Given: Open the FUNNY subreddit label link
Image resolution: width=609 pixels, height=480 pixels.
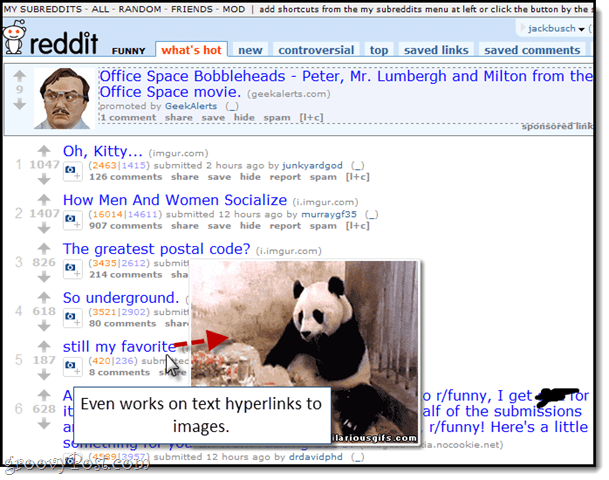Looking at the screenshot, I should (x=129, y=51).
